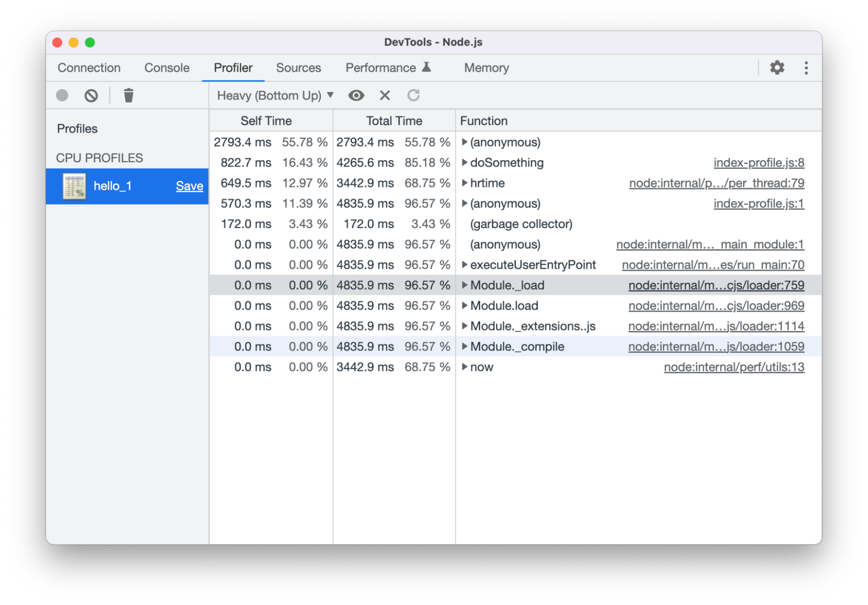Open index-profile.js:8 source link

[759, 162]
